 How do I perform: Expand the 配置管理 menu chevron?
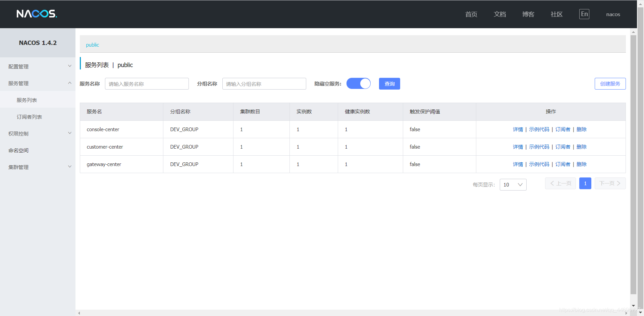point(70,66)
